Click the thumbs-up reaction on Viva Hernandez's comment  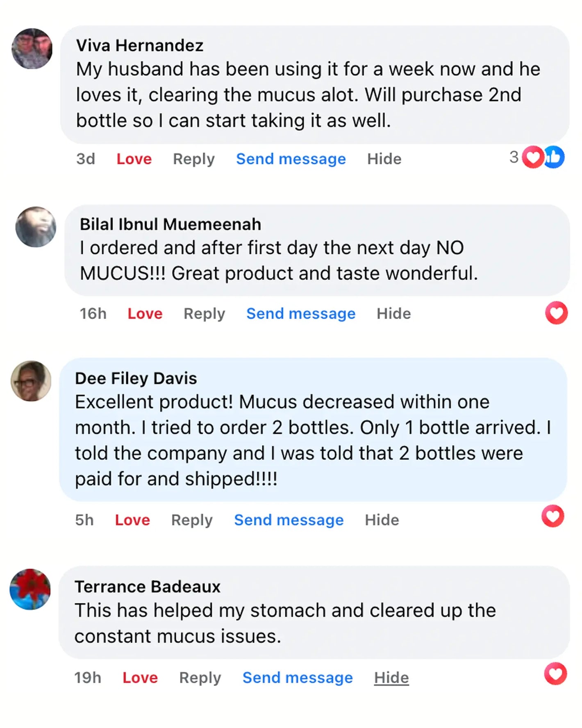point(554,157)
